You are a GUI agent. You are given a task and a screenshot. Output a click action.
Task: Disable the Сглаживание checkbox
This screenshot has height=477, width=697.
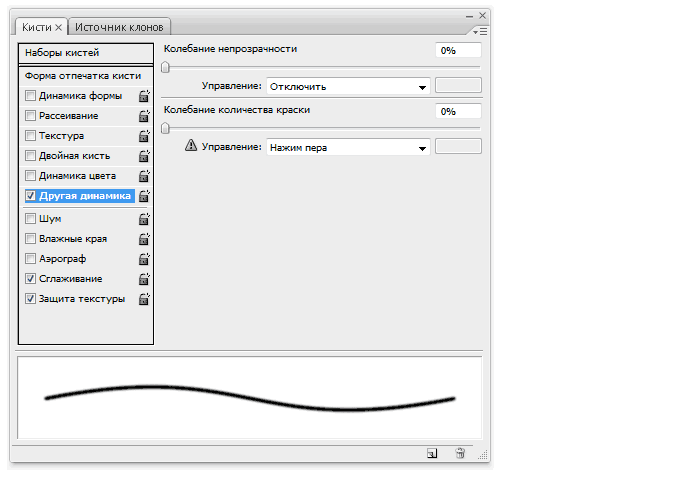[31, 279]
